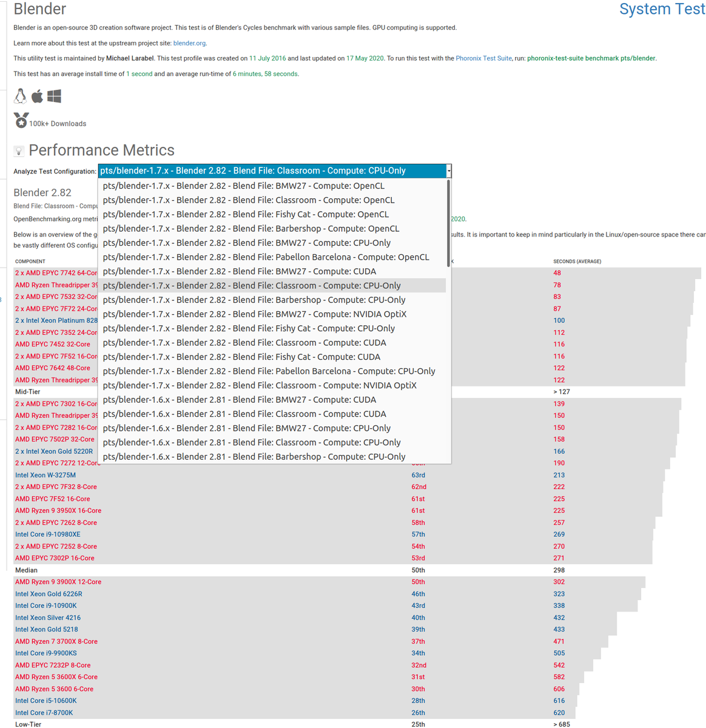Open 2 x AMD EPYC 7F32 8-Core entry

[x=56, y=487]
